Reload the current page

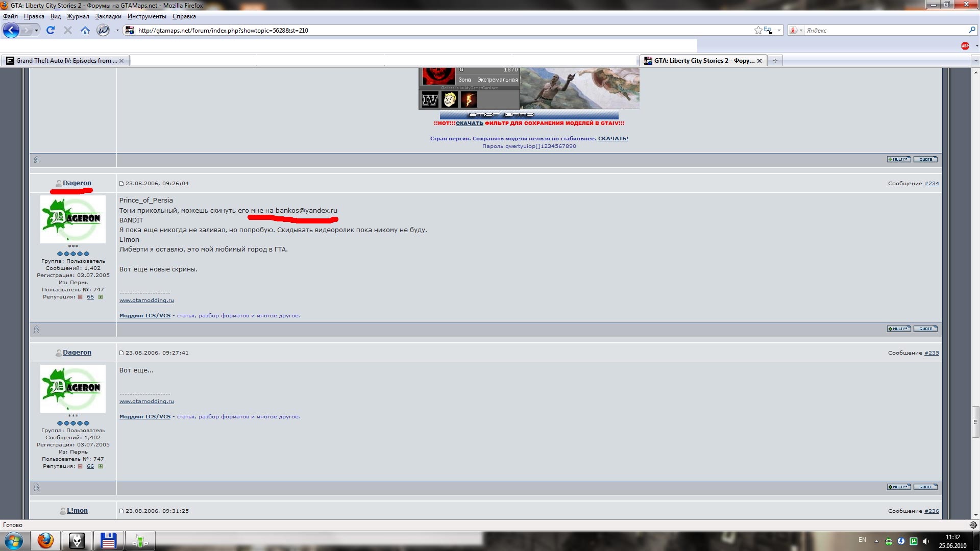click(51, 30)
